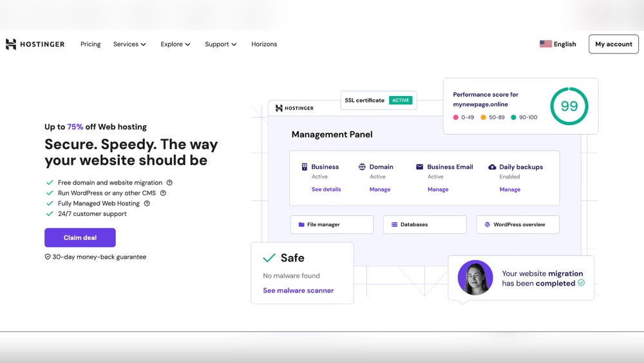The height and width of the screenshot is (363, 644).
Task: Click mynewpage.online domain text
Action: tap(480, 104)
